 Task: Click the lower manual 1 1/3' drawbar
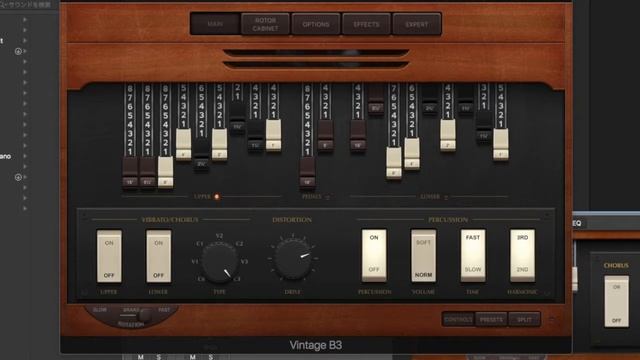(x=484, y=126)
